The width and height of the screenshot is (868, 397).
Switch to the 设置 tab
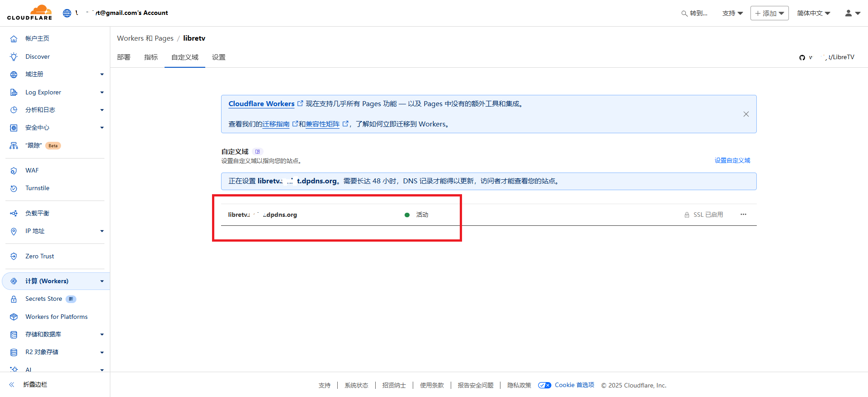click(219, 57)
